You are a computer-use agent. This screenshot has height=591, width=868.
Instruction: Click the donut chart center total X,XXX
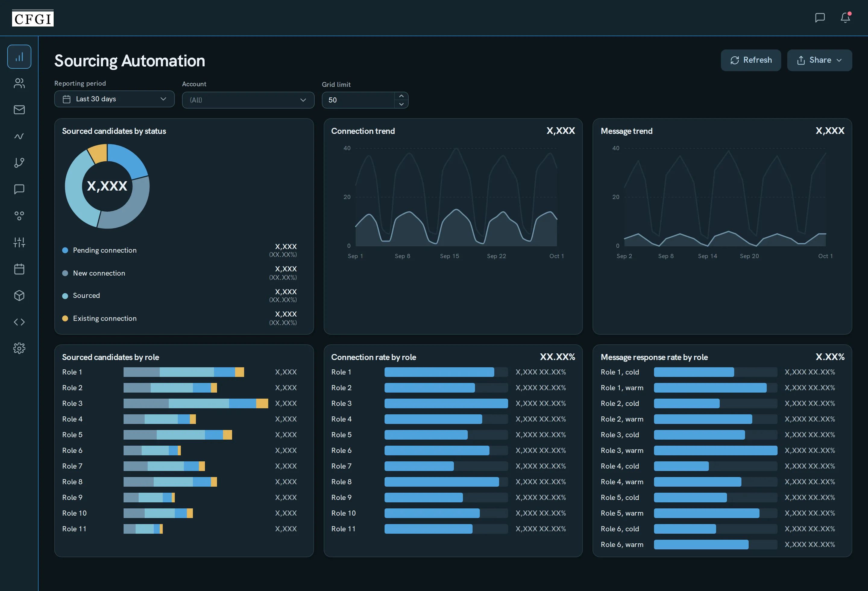pos(107,186)
